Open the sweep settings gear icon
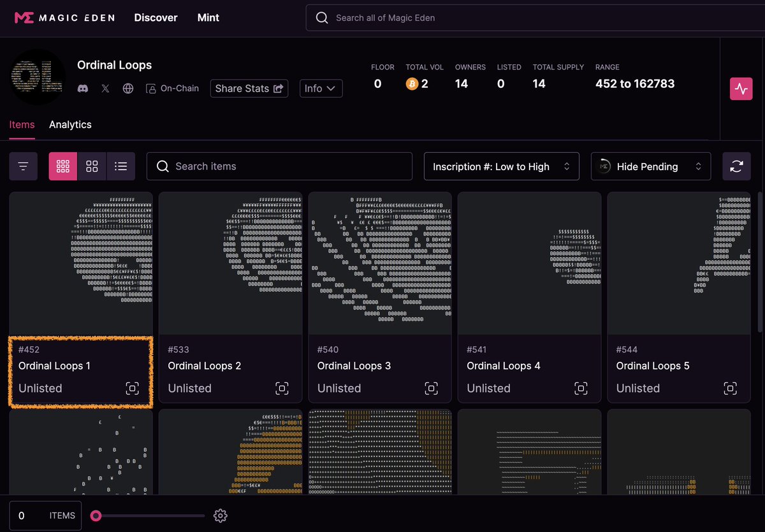The width and height of the screenshot is (765, 532). tap(221, 515)
